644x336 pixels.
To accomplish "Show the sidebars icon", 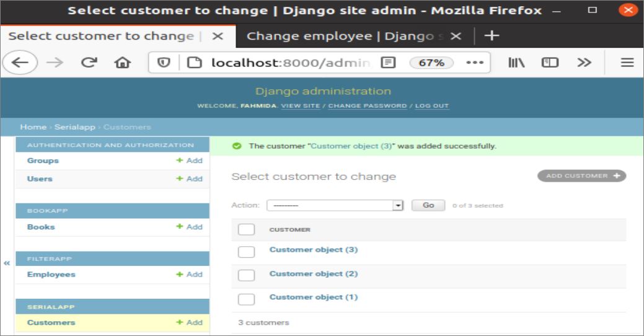I will pyautogui.click(x=550, y=63).
